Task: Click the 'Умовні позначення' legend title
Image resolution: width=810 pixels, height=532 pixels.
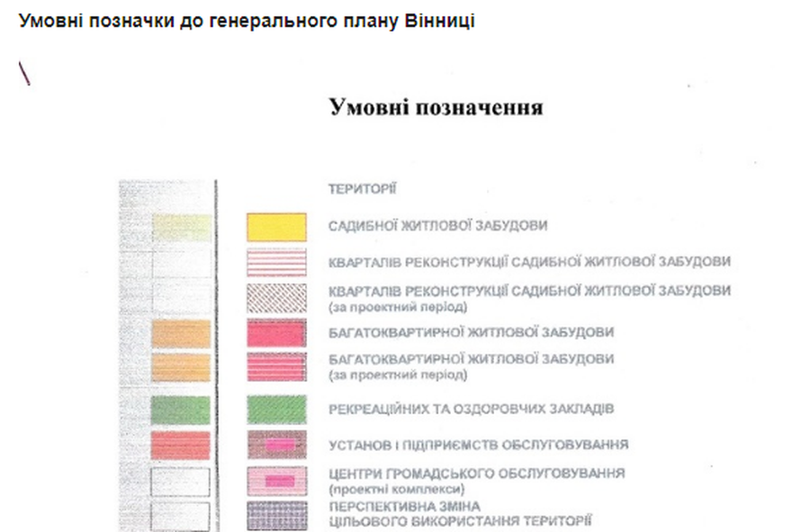Action: [436, 107]
